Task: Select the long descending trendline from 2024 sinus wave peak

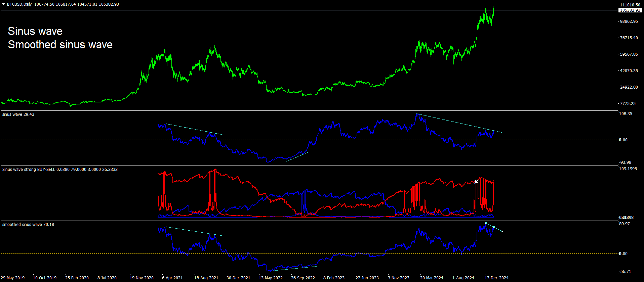Action: click(x=459, y=123)
